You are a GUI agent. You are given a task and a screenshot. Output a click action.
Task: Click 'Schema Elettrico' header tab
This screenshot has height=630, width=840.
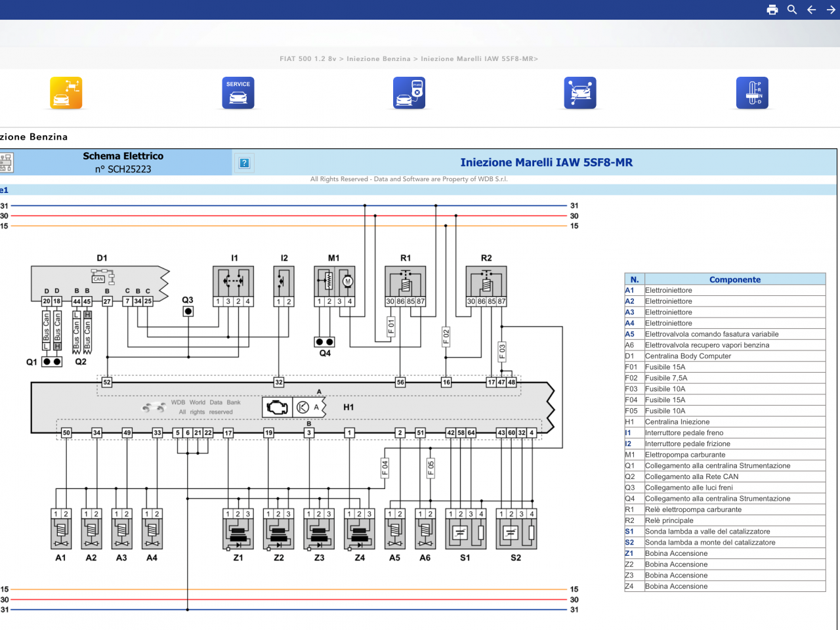tap(123, 156)
